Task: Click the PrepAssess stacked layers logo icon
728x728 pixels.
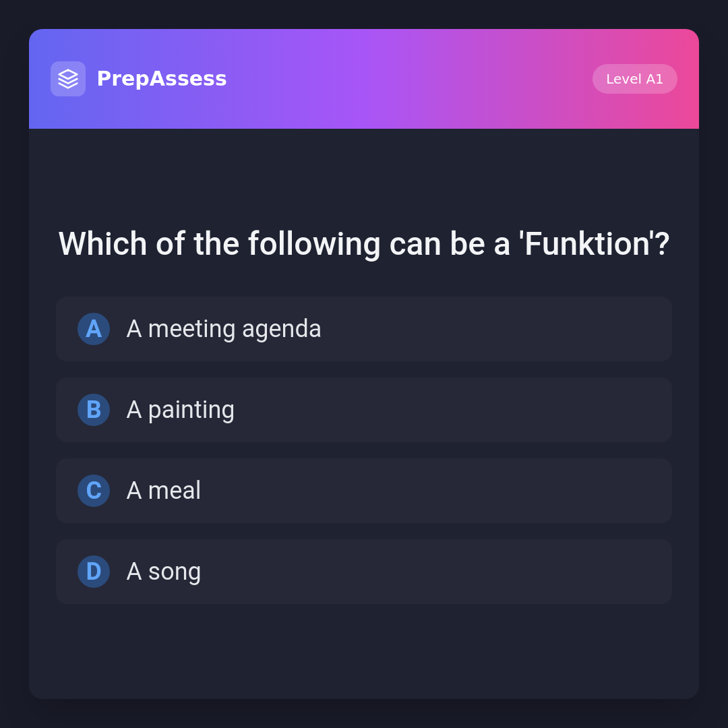Action: 68,79
